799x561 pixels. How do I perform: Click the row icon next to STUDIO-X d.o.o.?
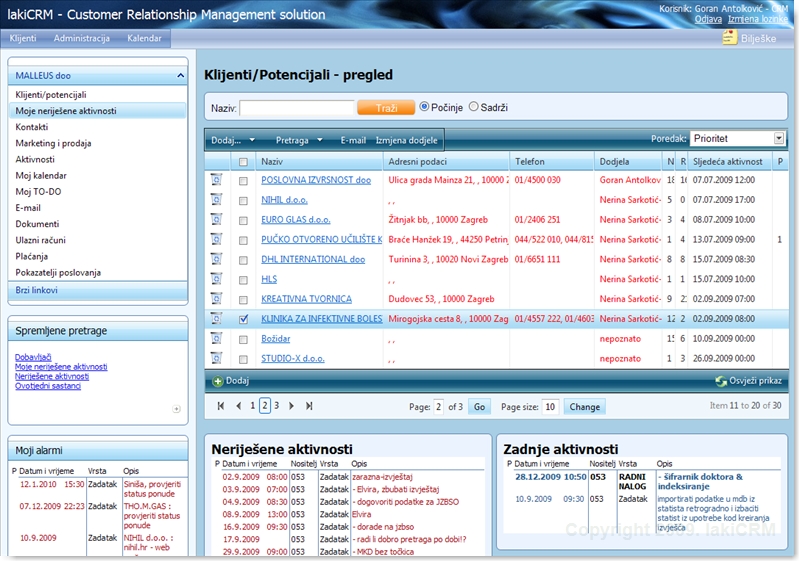click(x=216, y=358)
